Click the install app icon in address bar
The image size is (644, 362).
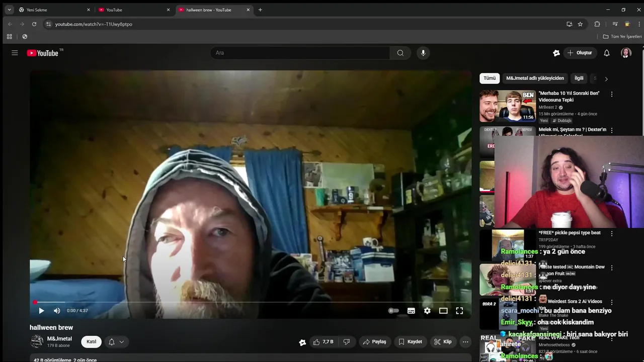(569, 24)
